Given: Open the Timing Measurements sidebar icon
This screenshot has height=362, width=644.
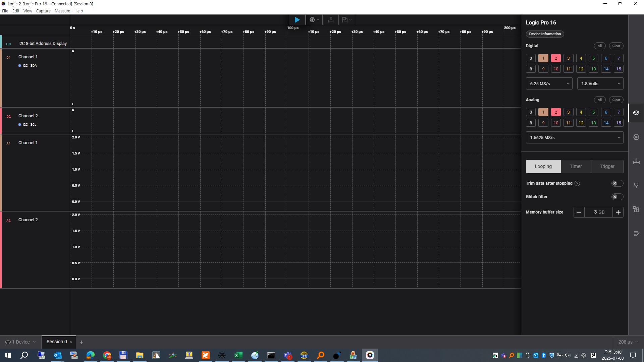Looking at the screenshot, I should [x=636, y=162].
